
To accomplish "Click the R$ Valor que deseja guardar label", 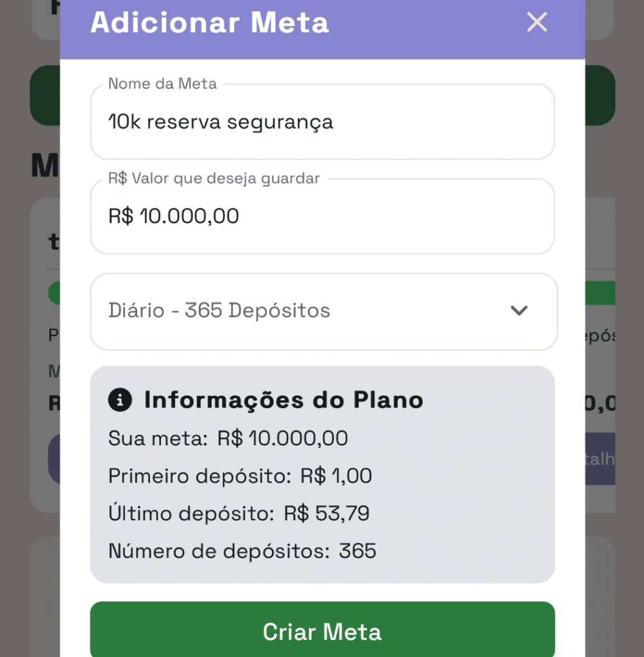I will pyautogui.click(x=214, y=178).
